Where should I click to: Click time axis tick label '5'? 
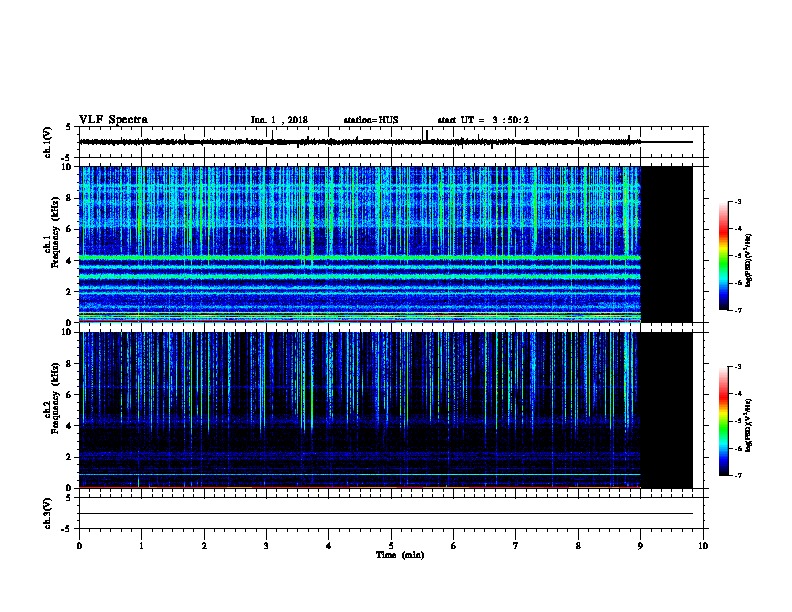[391, 545]
